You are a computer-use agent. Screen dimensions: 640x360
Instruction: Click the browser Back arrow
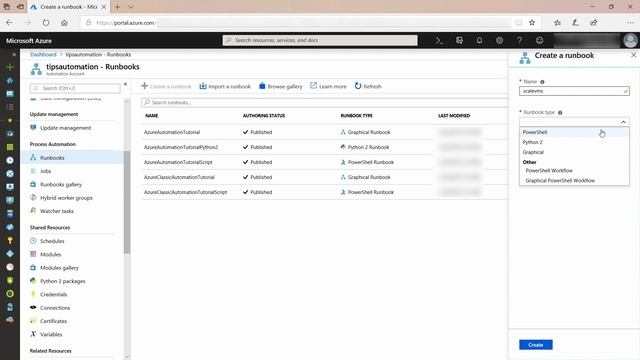coord(9,23)
